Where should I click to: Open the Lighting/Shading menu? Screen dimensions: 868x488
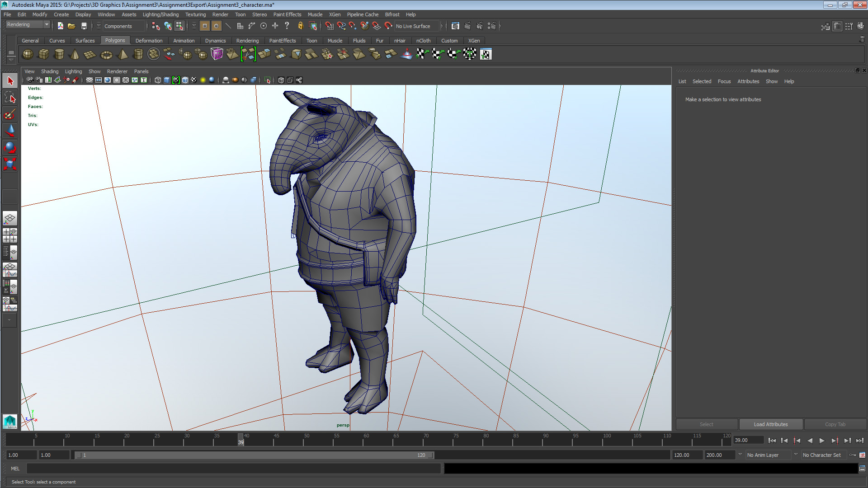click(x=160, y=14)
